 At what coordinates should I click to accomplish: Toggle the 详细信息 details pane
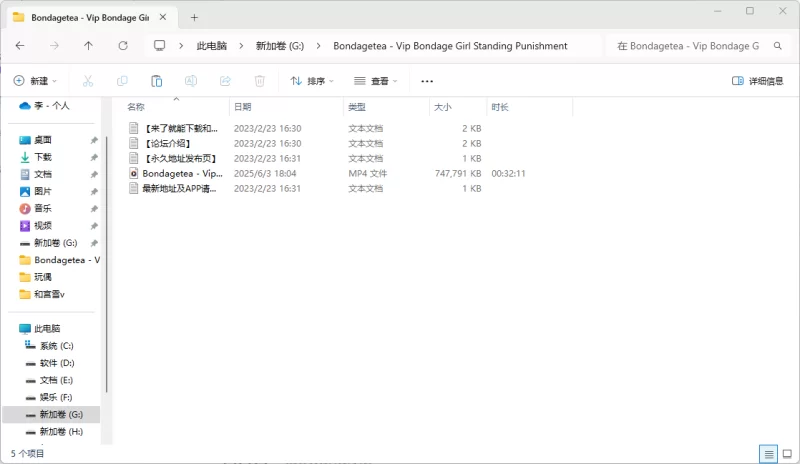pos(758,81)
